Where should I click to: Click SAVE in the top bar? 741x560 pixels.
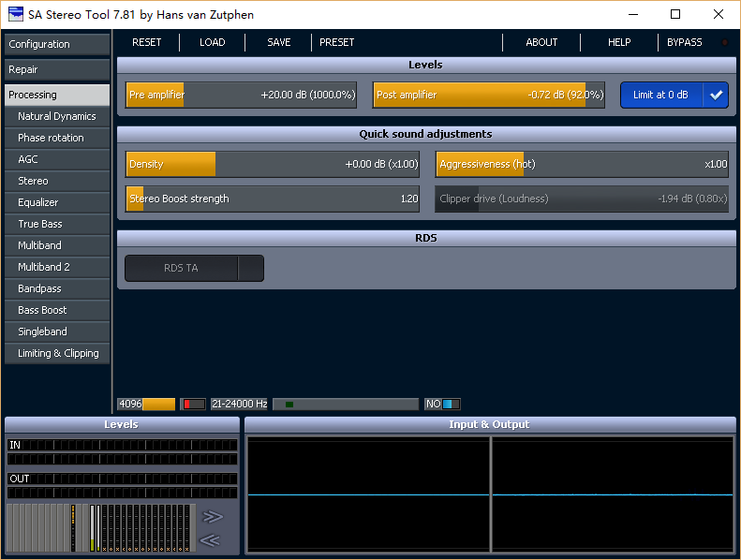click(279, 42)
